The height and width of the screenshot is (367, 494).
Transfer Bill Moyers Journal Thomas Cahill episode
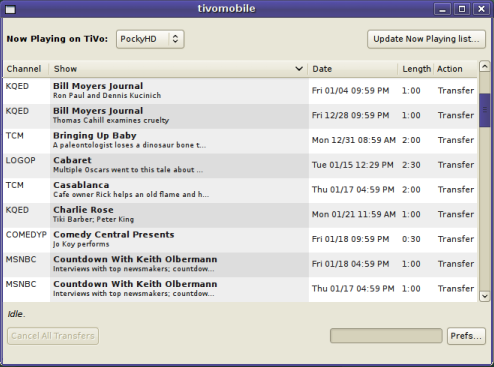click(x=456, y=115)
